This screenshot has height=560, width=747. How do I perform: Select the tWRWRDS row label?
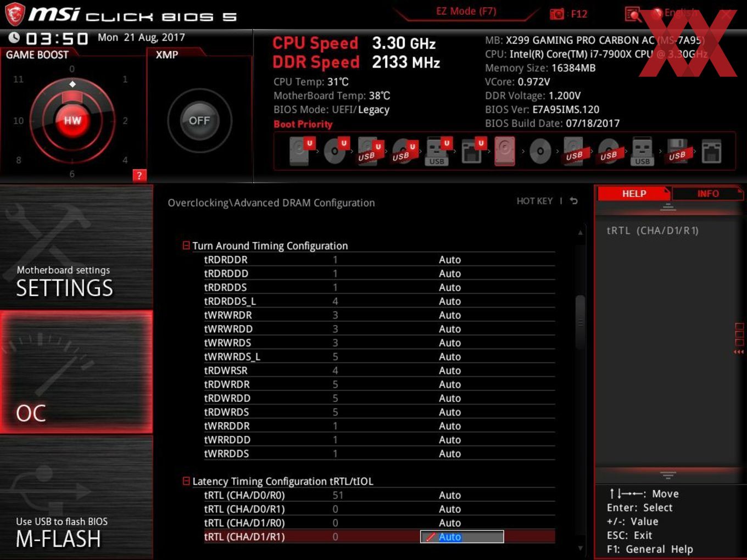click(228, 343)
